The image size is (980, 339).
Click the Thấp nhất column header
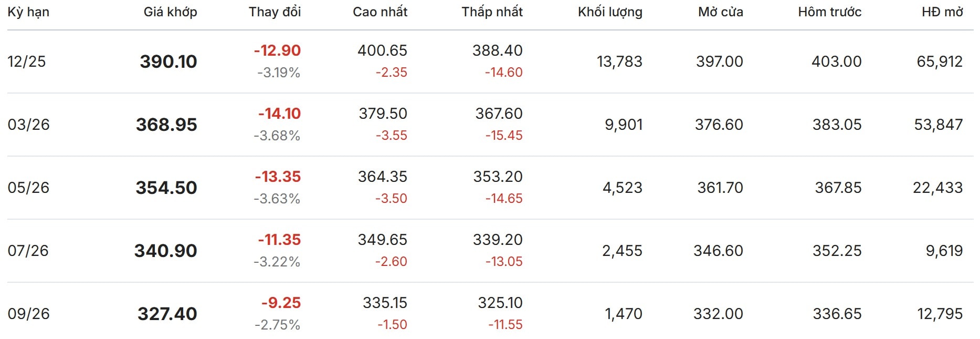coord(492,12)
